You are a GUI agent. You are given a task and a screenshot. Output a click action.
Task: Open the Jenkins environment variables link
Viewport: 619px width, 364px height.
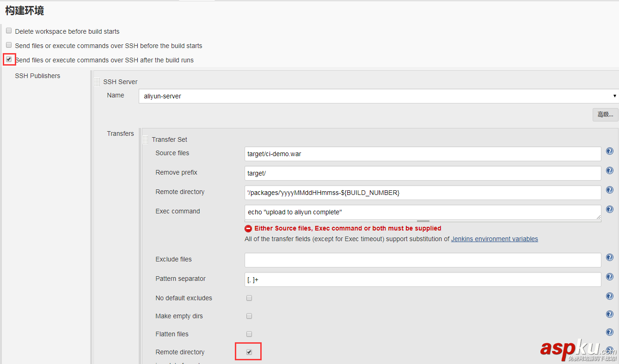494,239
